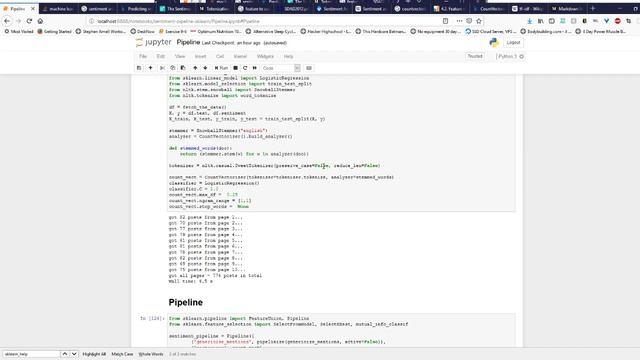Image resolution: width=640 pixels, height=360 pixels.
Task: Cut selected cells with scissors icon
Action: pyautogui.click(x=162, y=68)
